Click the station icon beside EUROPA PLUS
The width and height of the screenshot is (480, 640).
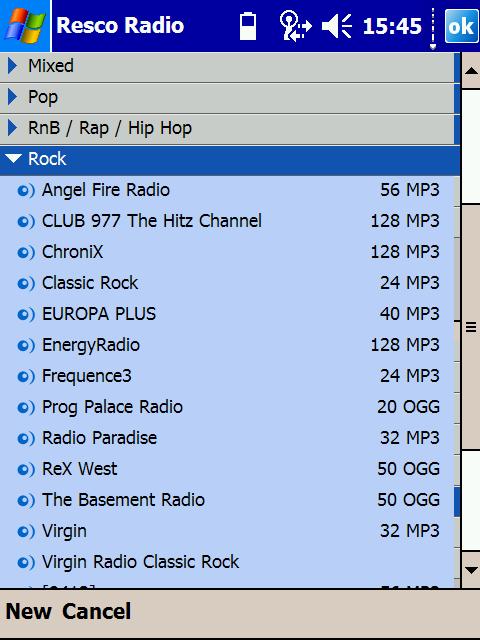coord(26,315)
